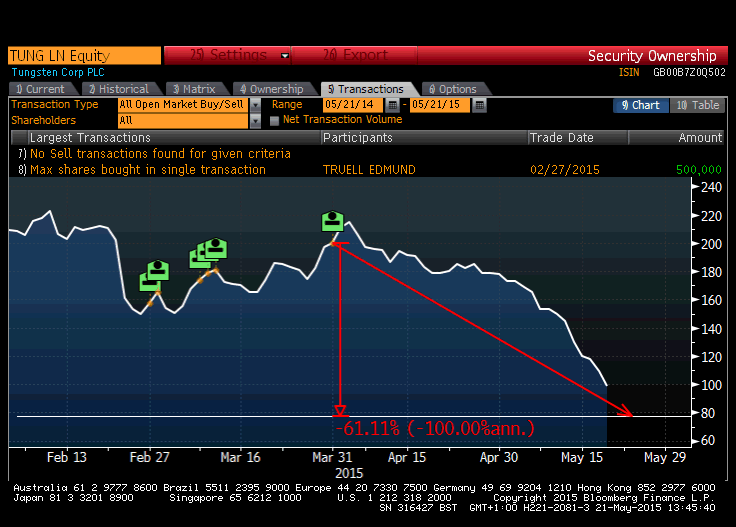
Task: Click the Export button
Action: (x=355, y=55)
